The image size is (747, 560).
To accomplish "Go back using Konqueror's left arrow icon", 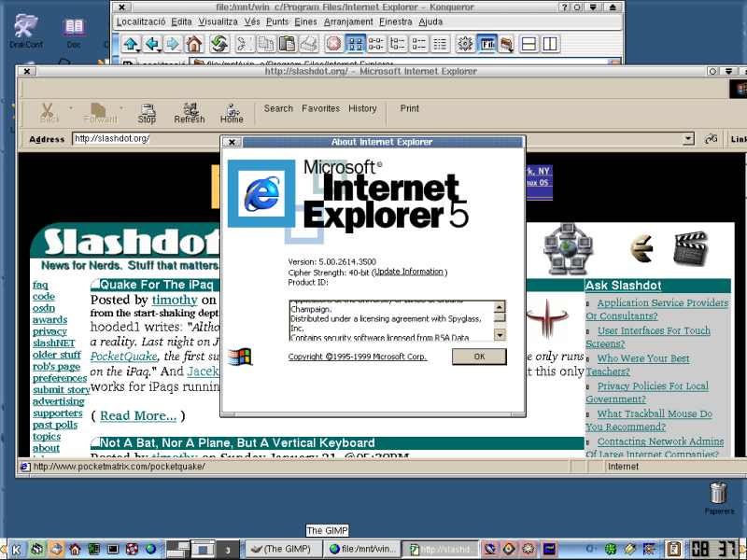I will [152, 44].
